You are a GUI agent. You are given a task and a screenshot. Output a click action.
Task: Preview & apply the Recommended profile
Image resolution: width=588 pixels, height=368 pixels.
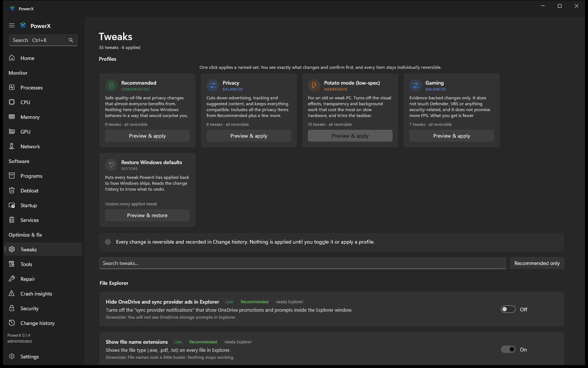click(147, 136)
